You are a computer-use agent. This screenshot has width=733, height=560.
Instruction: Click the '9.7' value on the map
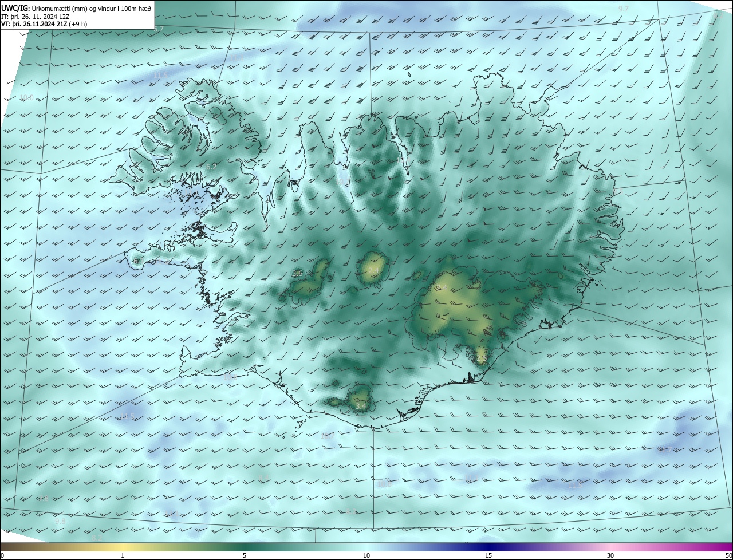(624, 9)
